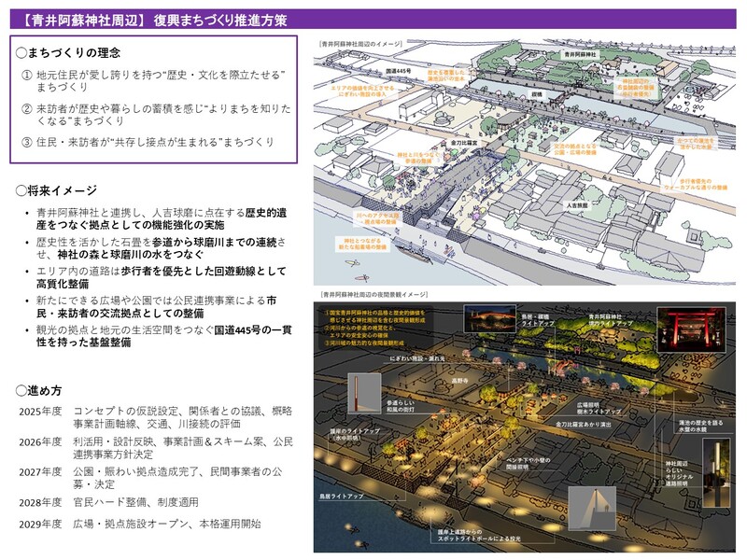This screenshot has width=747, height=560.
Task: Select the Japanese-style street lamp photo inset
Action: point(362,392)
